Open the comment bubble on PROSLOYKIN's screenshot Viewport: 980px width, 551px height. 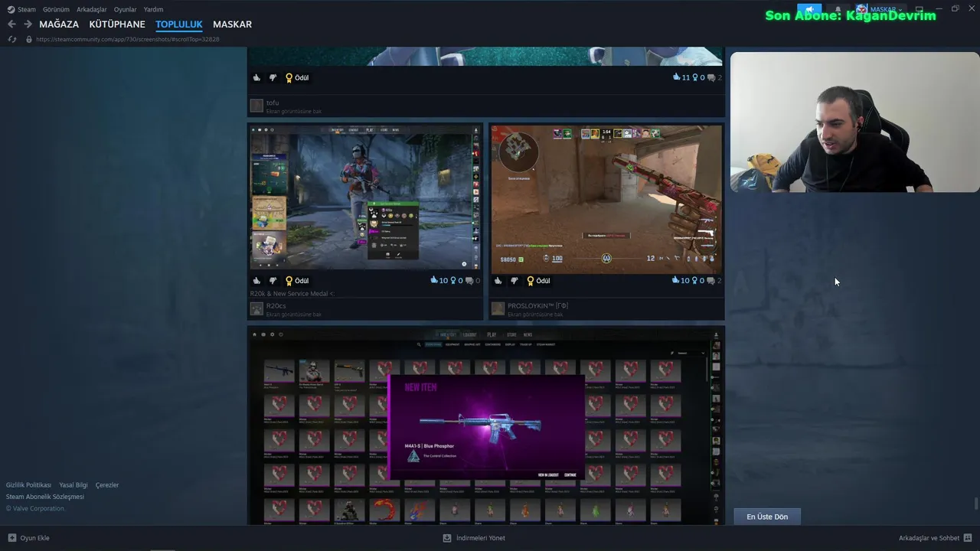click(x=711, y=281)
